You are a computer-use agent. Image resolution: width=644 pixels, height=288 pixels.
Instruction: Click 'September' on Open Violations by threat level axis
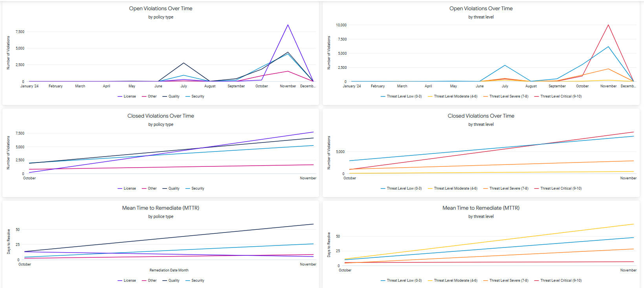pos(557,86)
